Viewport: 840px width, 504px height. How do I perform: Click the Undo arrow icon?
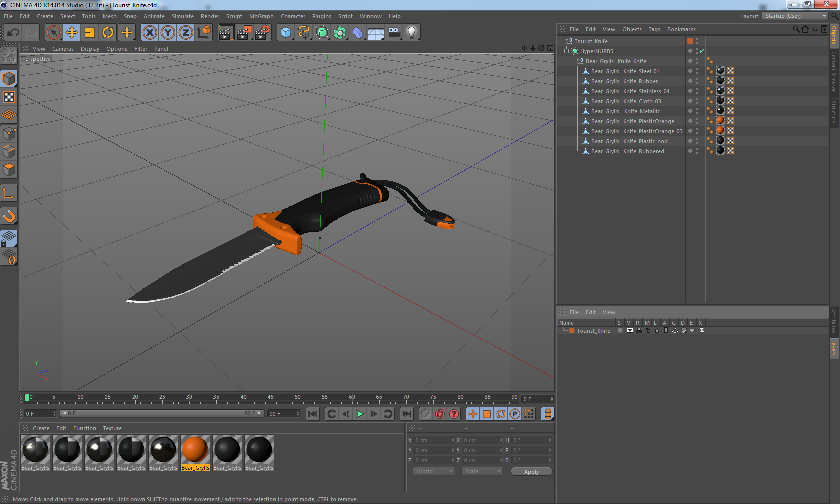[13, 33]
